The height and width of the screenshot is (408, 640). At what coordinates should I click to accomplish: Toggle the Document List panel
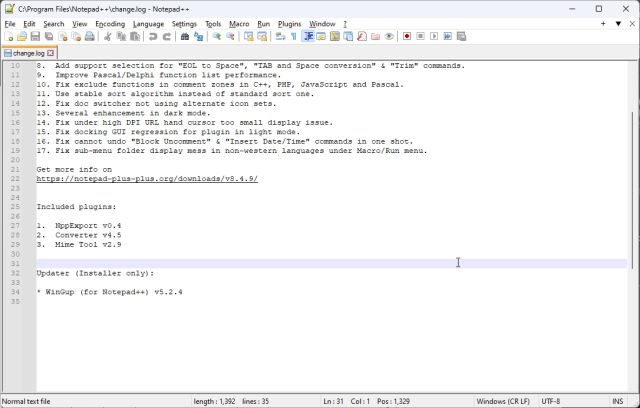[x=348, y=37]
